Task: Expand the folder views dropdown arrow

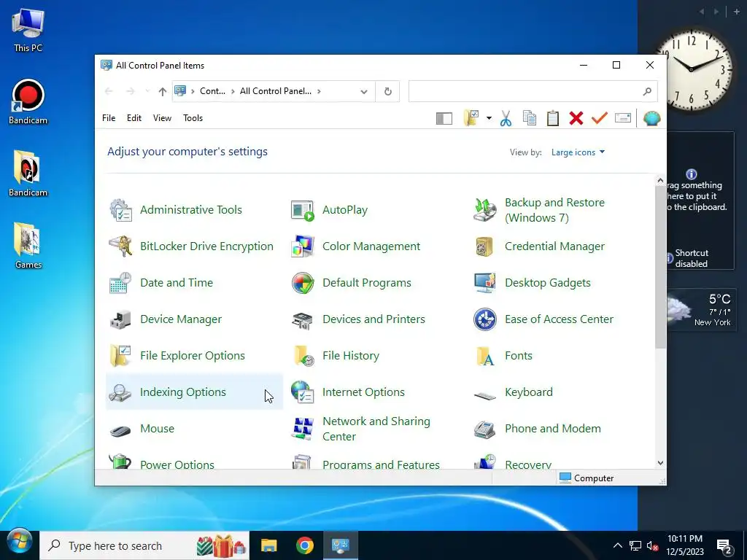Action: 489,118
